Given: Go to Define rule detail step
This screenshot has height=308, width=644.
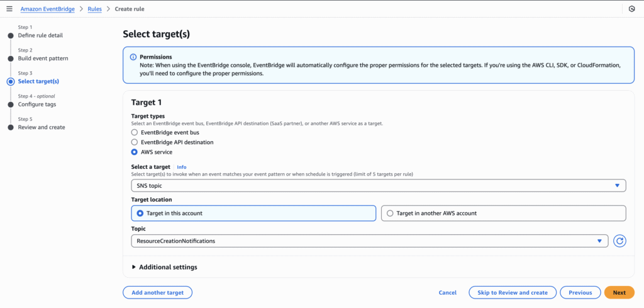Looking at the screenshot, I should pos(40,35).
